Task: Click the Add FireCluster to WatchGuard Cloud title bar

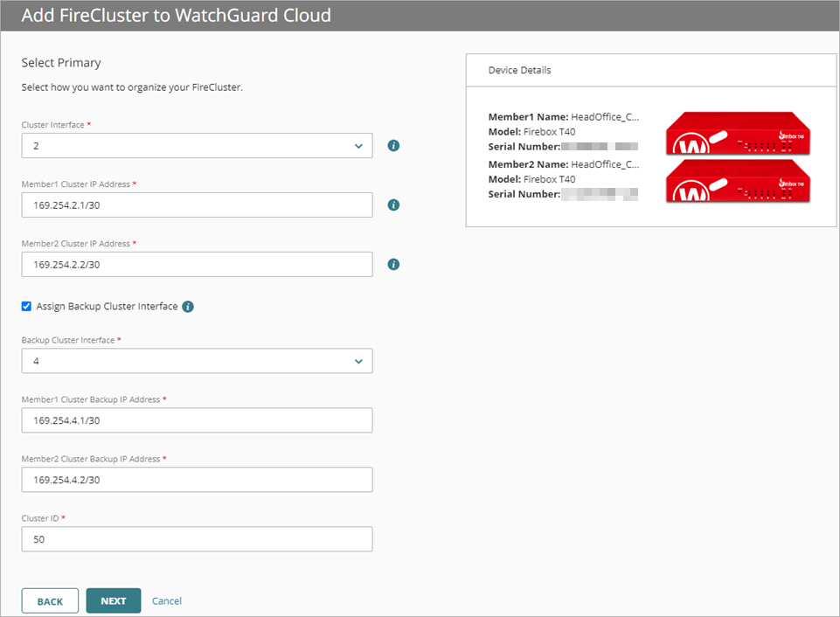Action: click(175, 15)
